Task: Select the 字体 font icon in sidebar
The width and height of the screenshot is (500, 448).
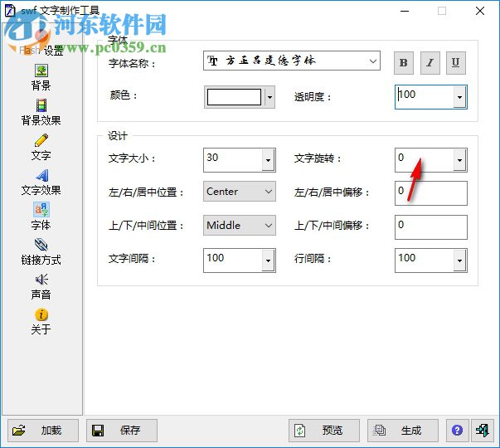Action: click(x=41, y=210)
